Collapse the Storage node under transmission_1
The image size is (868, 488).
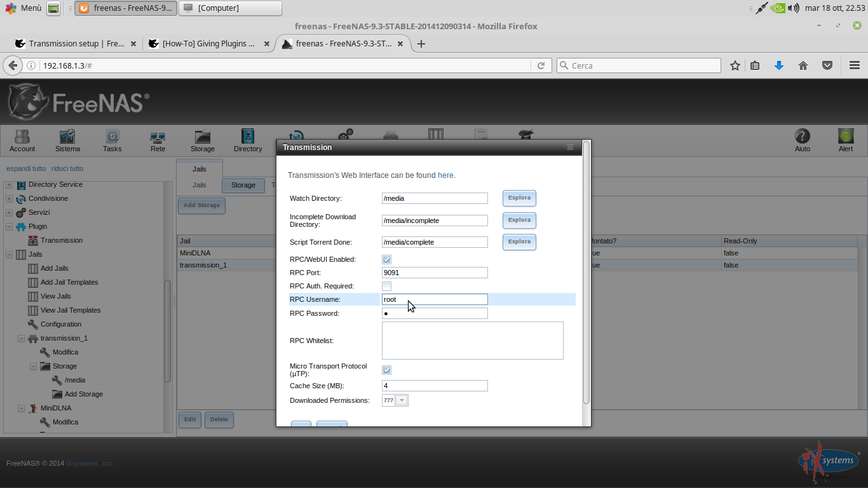pos(34,366)
